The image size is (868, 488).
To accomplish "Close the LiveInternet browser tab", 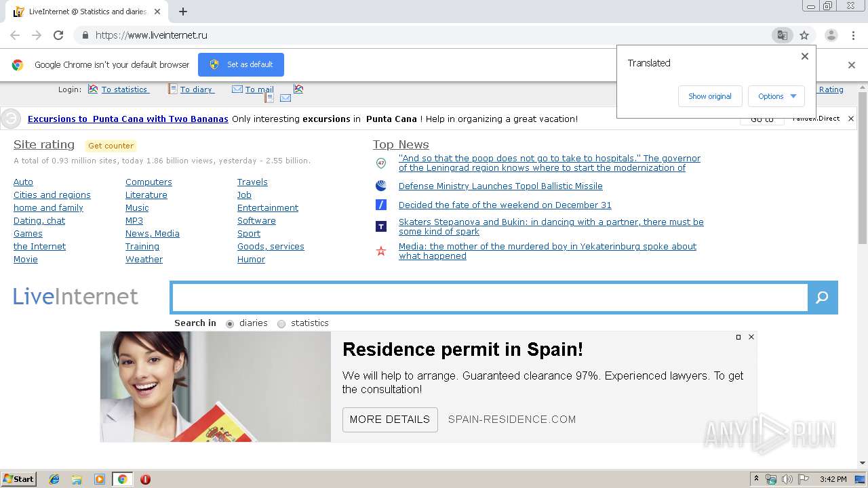I will pyautogui.click(x=158, y=12).
